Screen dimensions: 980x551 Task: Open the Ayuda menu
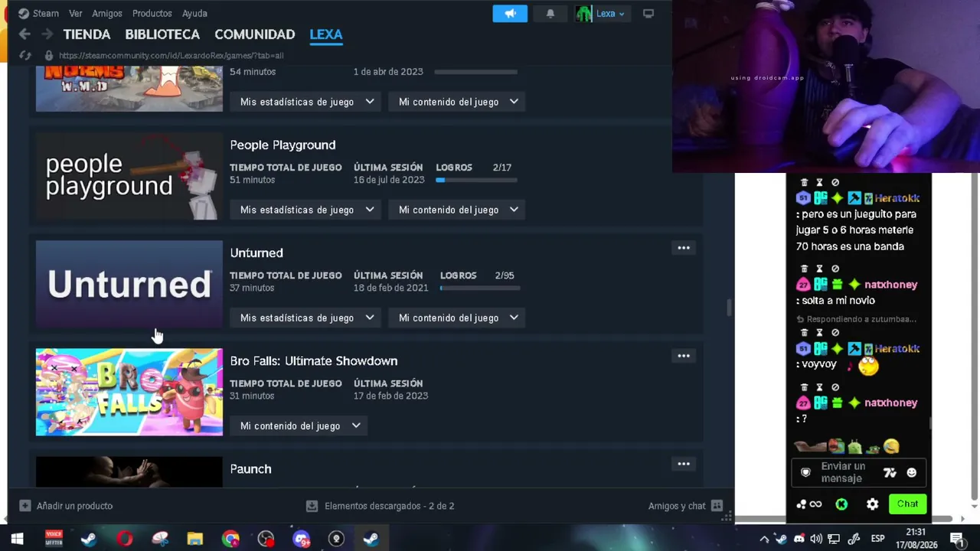click(194, 13)
